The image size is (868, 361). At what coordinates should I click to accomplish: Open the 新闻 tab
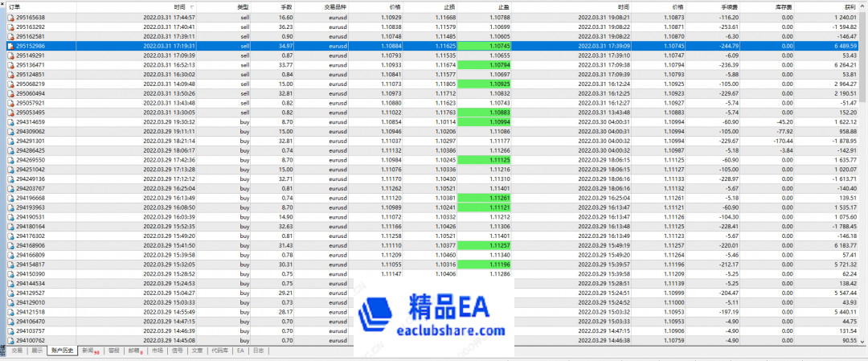90,351
